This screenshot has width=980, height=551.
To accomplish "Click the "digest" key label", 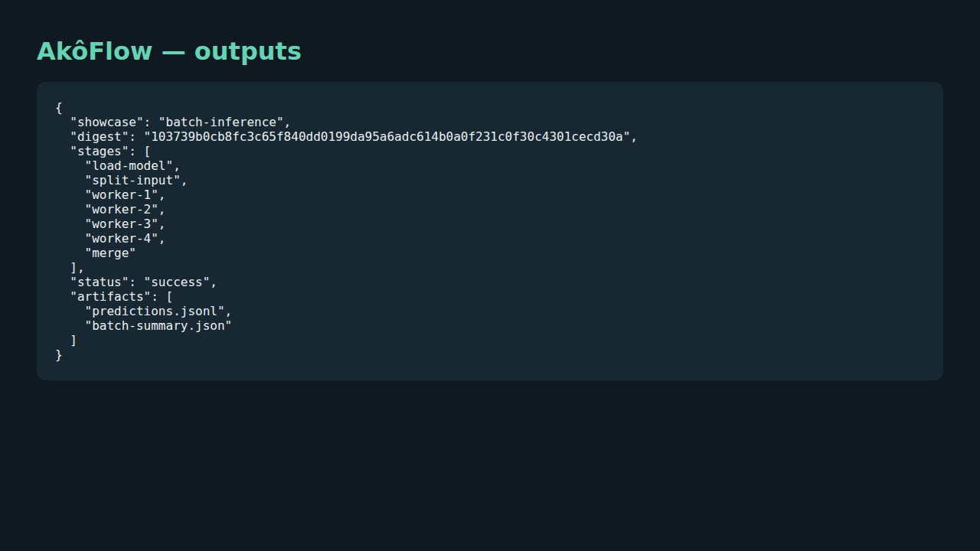I will 100,137.
